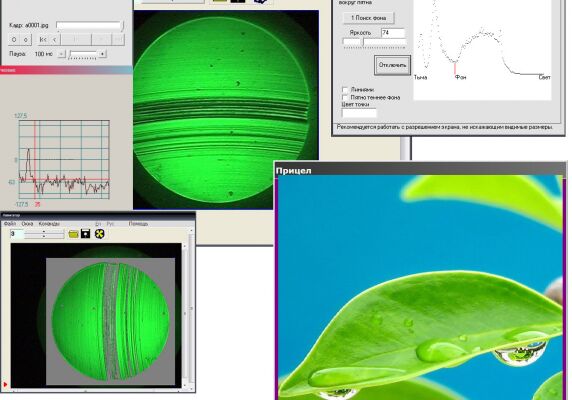Click the 'Свет' label under histogram
572x400 pixels.
tap(544, 77)
